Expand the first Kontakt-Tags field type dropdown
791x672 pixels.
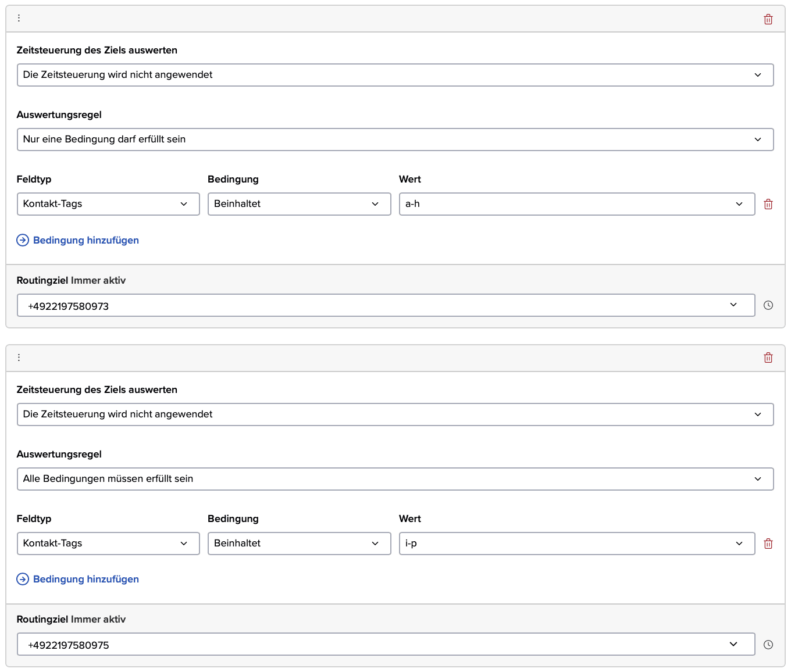pyautogui.click(x=108, y=204)
